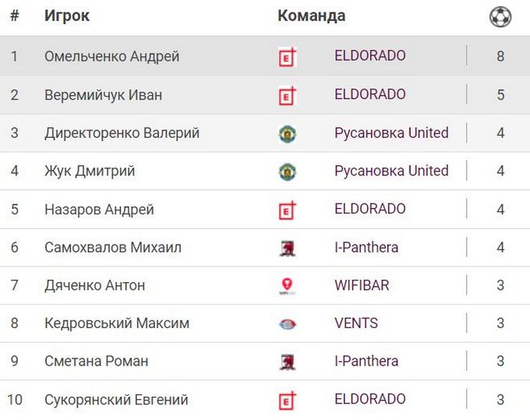Click the # rank column header

14,16
